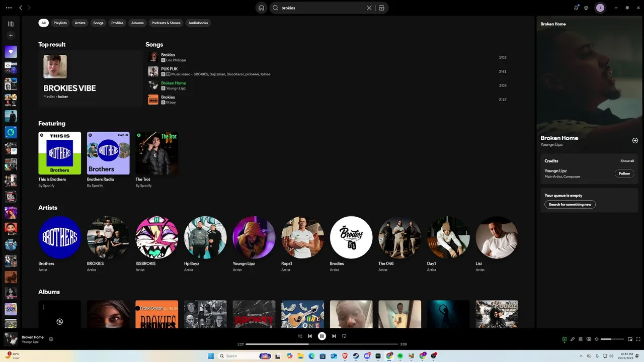Open Liked Songs heart tile in sidebar
644x362 pixels.
11,52
